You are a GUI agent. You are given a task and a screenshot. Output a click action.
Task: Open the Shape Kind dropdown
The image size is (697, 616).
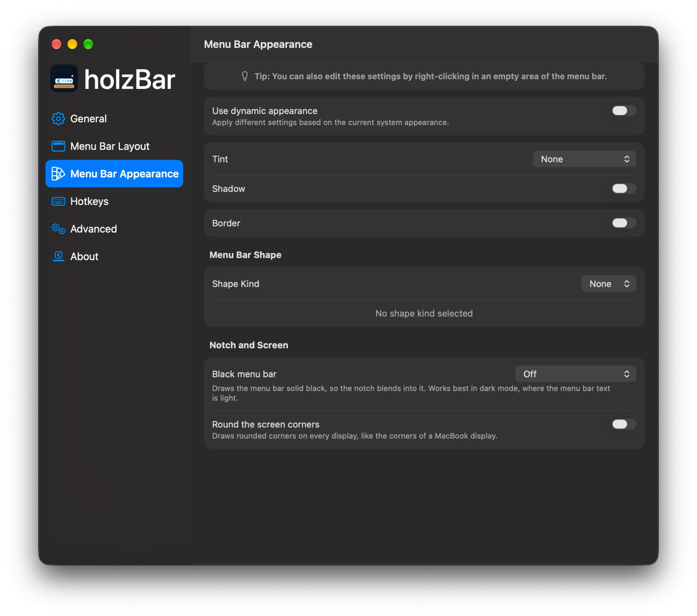click(x=608, y=284)
